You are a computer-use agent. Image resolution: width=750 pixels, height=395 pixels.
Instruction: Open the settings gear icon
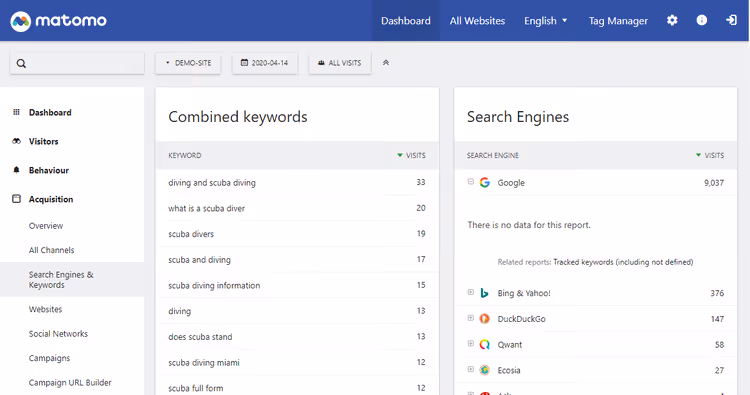(672, 20)
